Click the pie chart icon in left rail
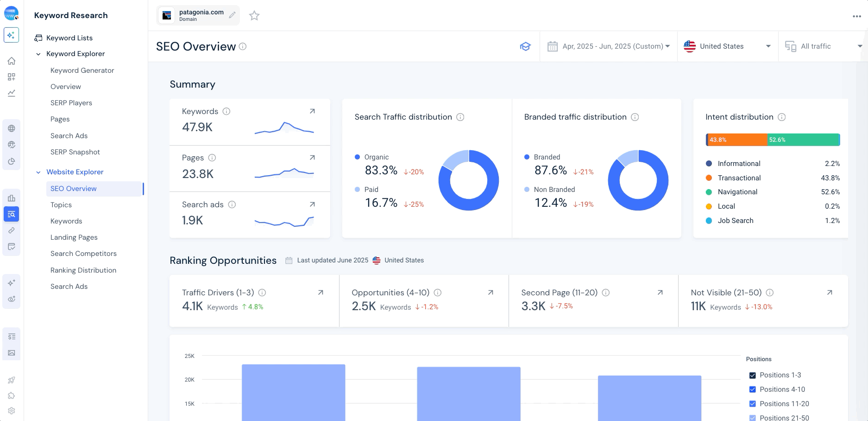The image size is (868, 421). 12,161
